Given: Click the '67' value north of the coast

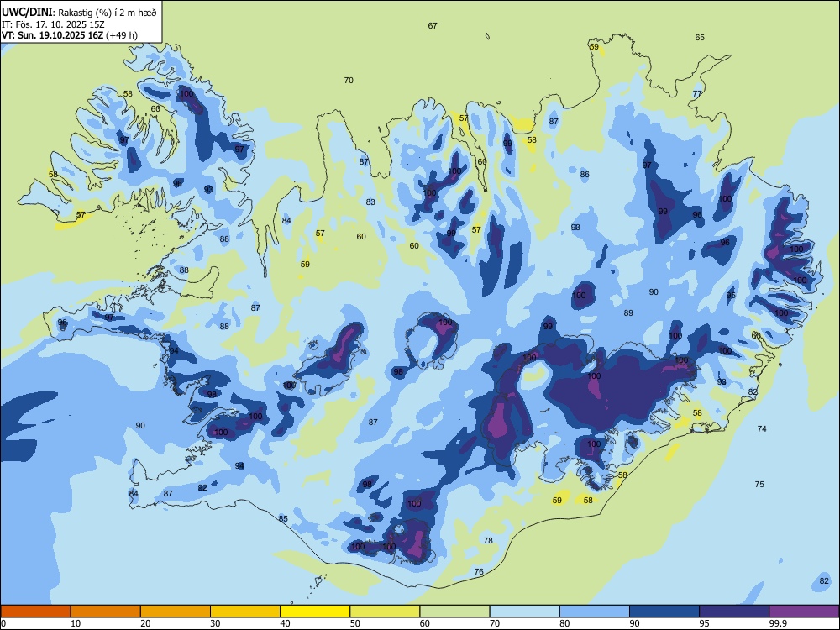Looking at the screenshot, I should (x=433, y=26).
